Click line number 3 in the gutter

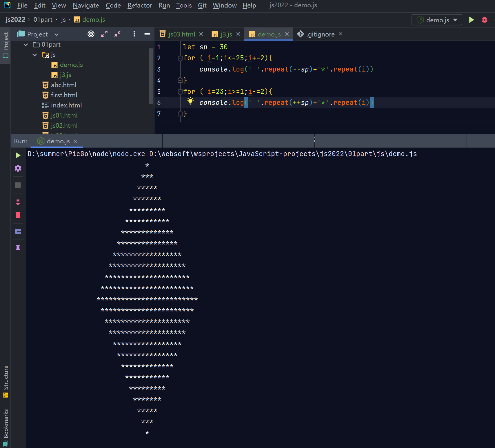pyautogui.click(x=159, y=69)
